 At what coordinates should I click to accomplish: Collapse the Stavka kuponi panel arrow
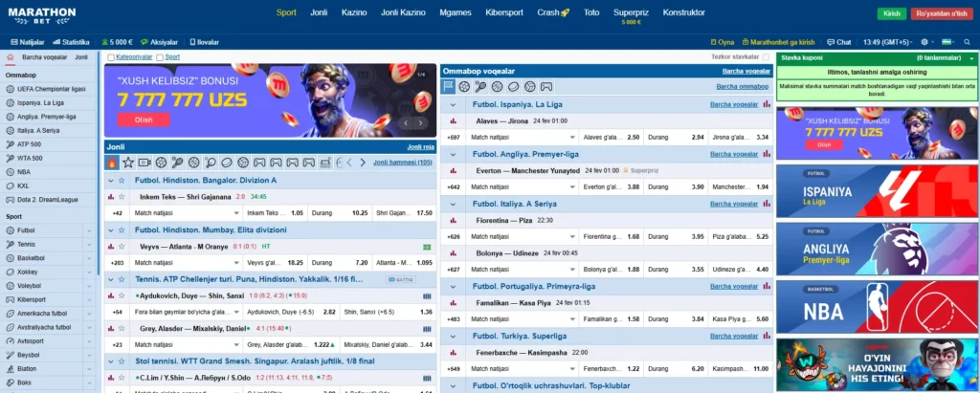[971, 58]
